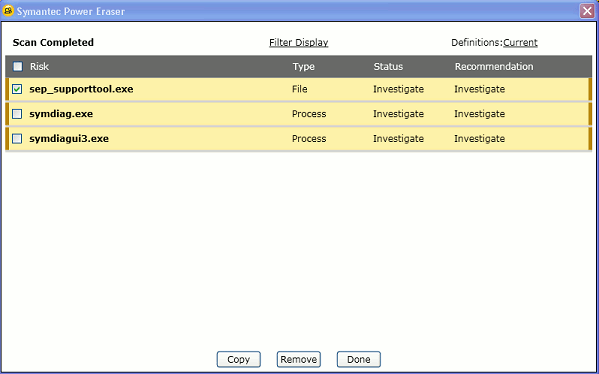The image size is (599, 374).
Task: Open details for sep_supporttool.exe risk name
Action: point(81,89)
